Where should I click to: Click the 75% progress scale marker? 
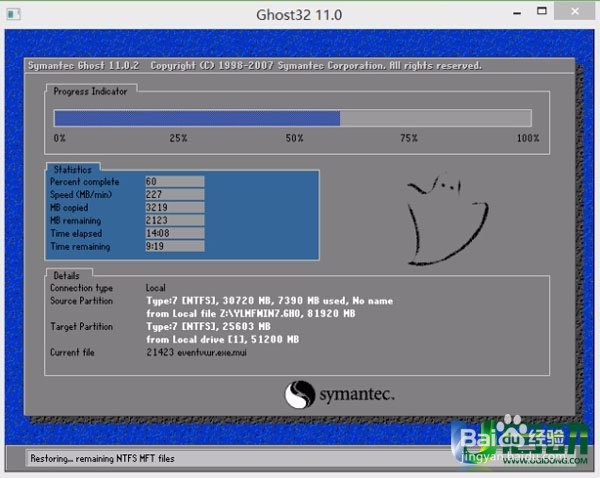tap(409, 138)
